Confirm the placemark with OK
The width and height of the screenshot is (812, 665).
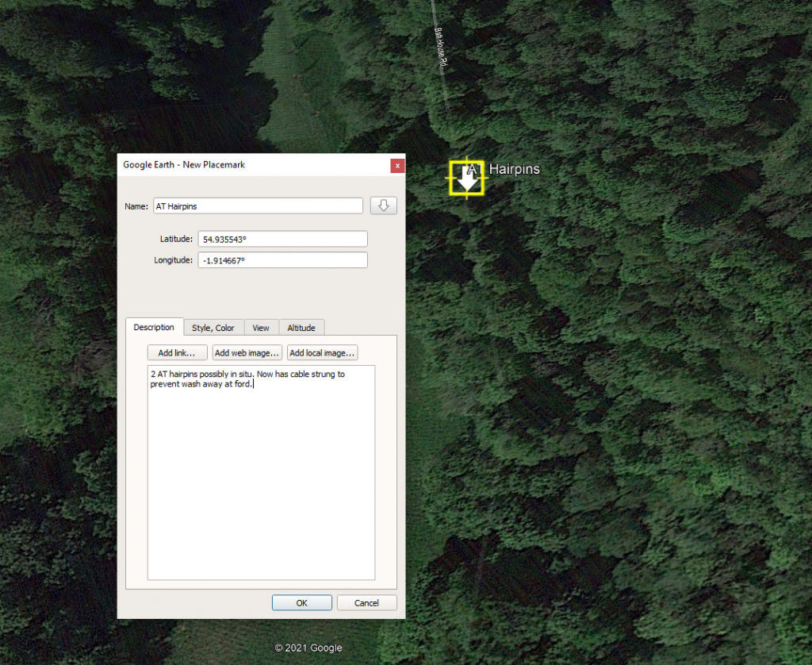click(x=301, y=603)
